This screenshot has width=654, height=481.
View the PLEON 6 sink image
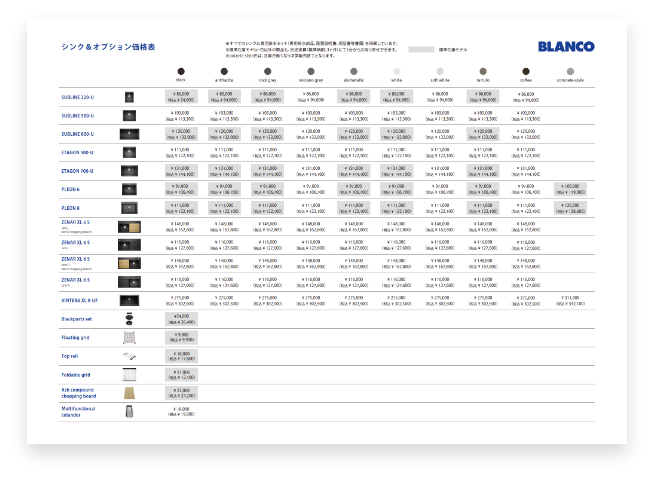[x=129, y=189]
